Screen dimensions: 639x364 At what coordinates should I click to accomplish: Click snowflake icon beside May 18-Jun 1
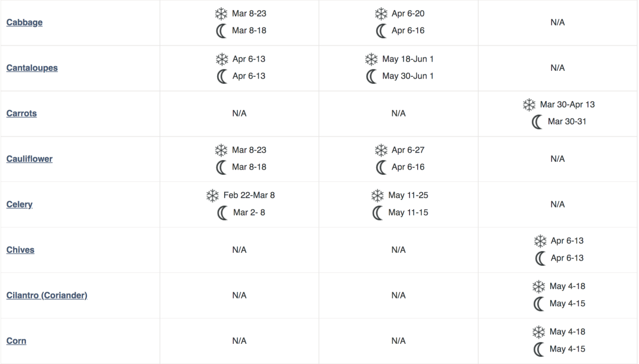[371, 60]
